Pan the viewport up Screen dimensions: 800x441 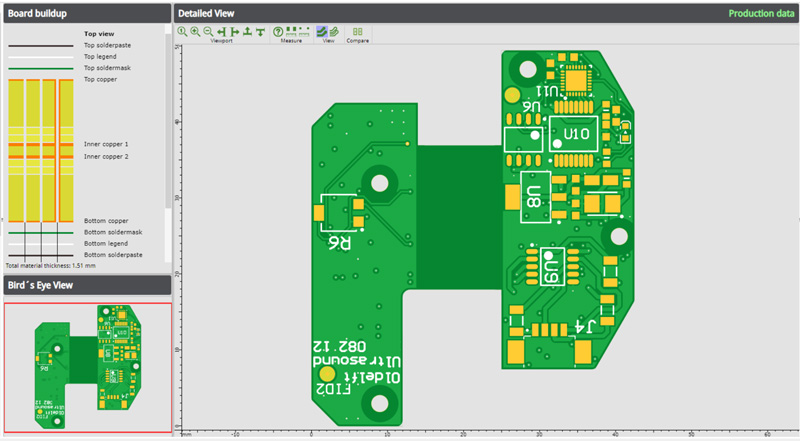(x=247, y=32)
